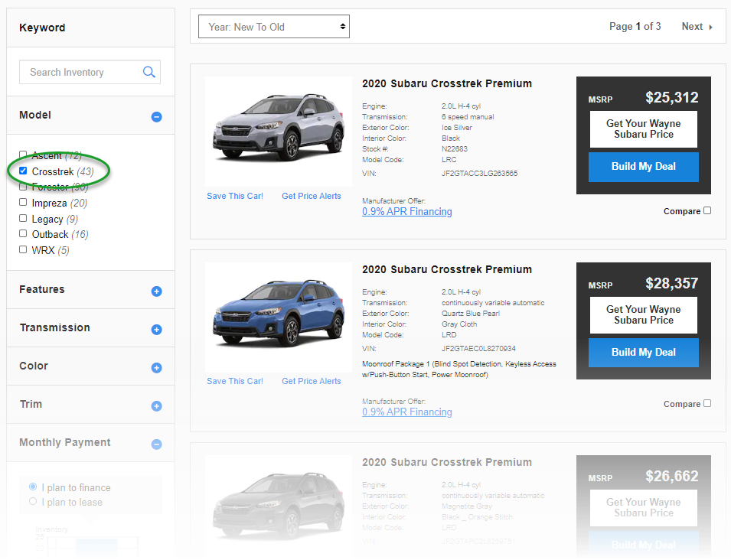Open the Quartz Blue Crosstrek Premium title

pos(447,269)
